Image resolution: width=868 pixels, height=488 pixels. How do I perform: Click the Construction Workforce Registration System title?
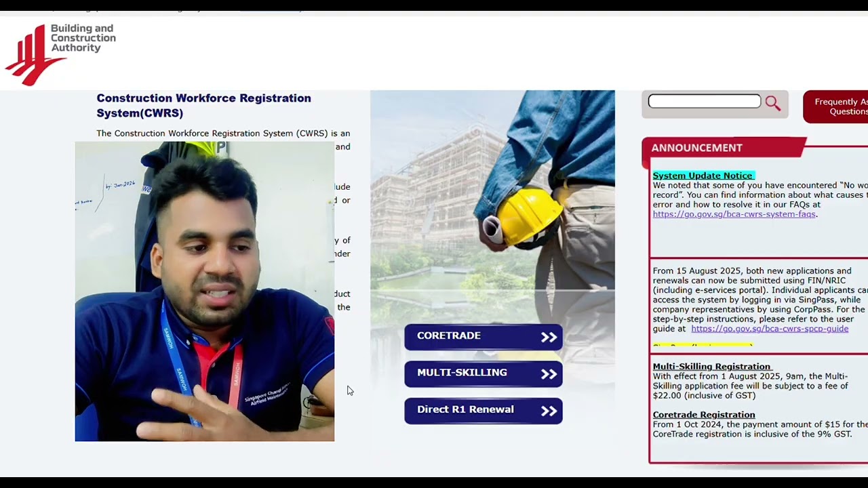click(x=203, y=106)
